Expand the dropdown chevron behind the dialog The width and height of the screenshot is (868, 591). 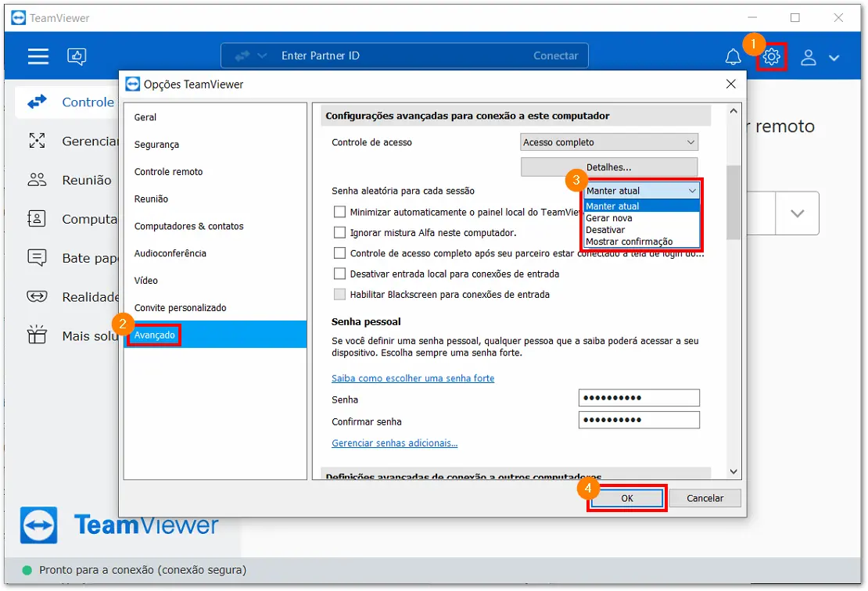pos(797,213)
